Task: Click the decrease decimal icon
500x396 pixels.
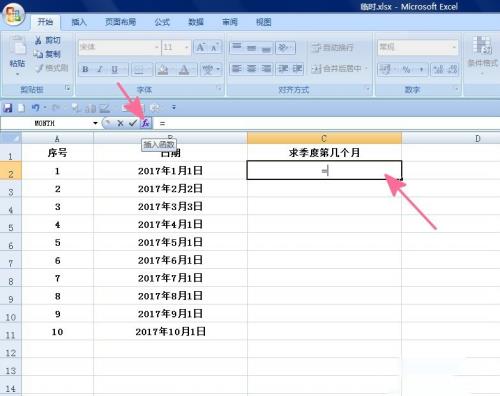Action: 452,69
